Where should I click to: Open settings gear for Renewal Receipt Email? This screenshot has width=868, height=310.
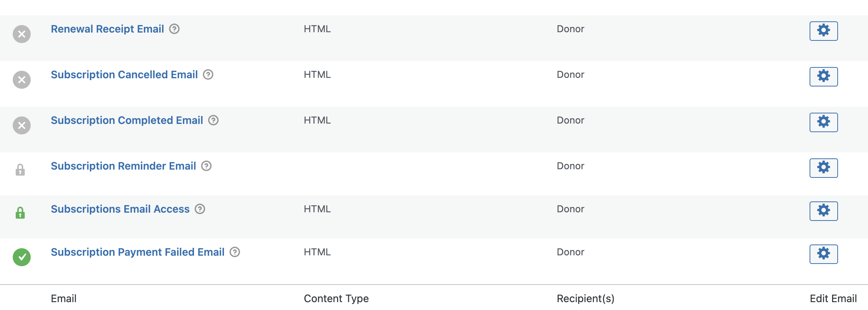(823, 31)
